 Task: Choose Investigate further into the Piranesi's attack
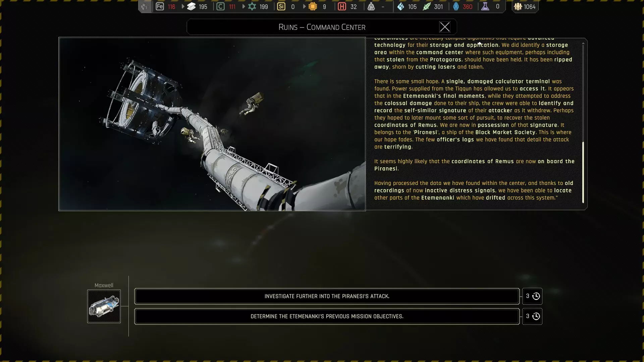point(327,296)
